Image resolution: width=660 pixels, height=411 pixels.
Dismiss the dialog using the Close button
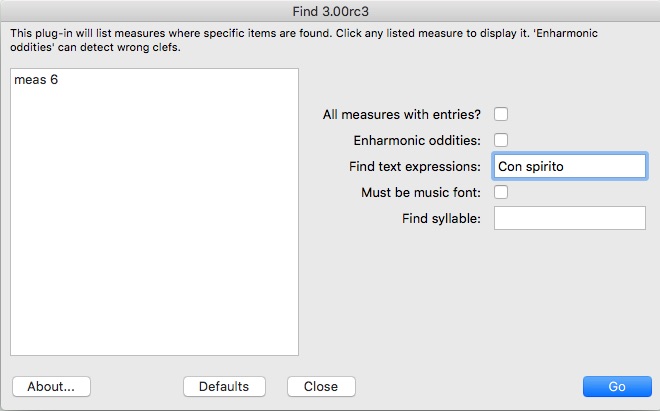tap(321, 386)
